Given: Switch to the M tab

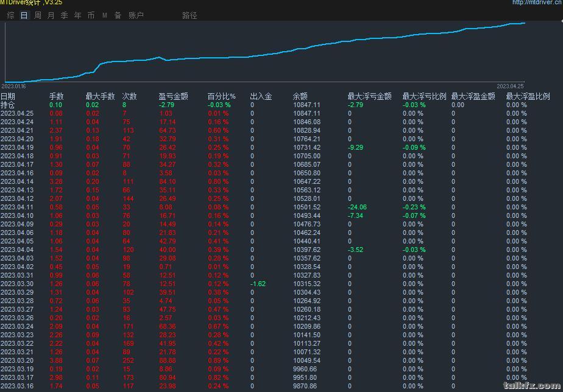Looking at the screenshot, I should coord(104,15).
